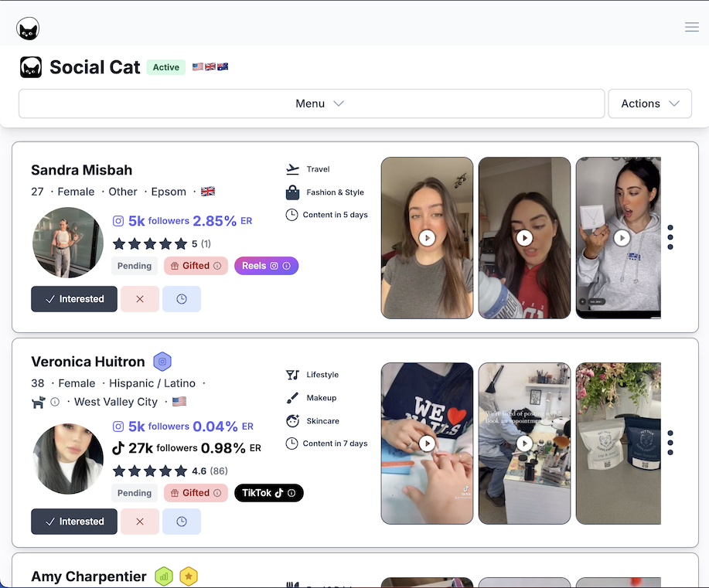Click the clock button for Sandra Misbah
The image size is (709, 588).
pyautogui.click(x=182, y=299)
